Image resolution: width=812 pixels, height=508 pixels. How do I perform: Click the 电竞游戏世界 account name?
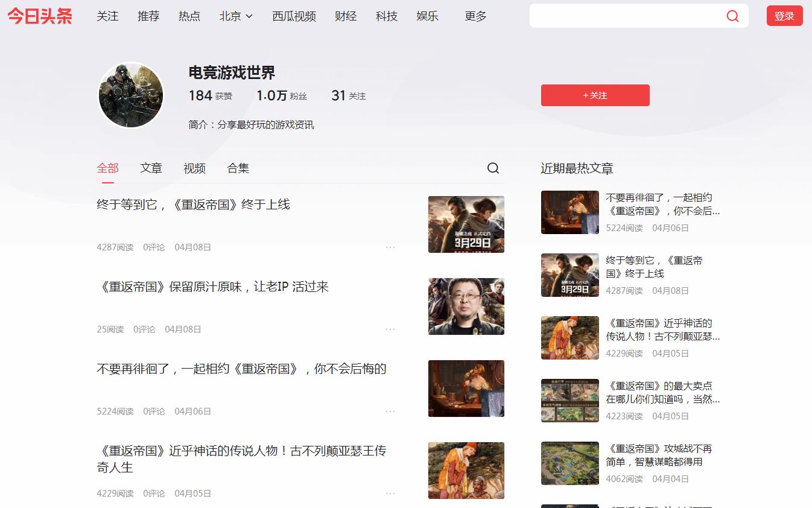click(x=232, y=73)
